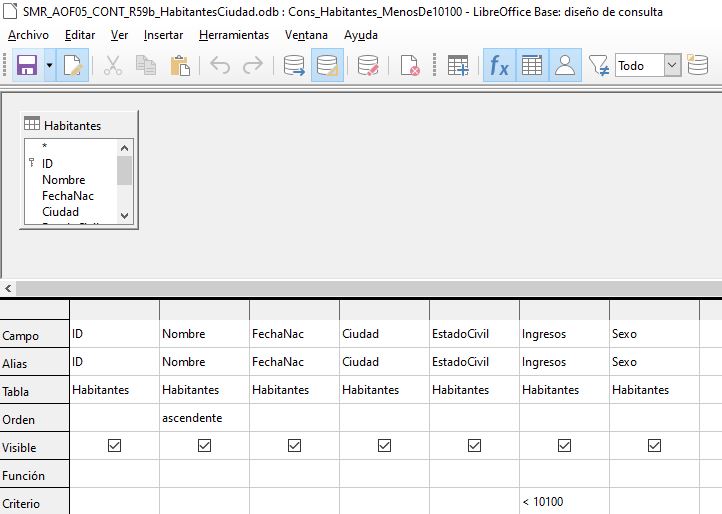
Task: Select Ciudad in Habitantes field list
Action: (x=60, y=212)
